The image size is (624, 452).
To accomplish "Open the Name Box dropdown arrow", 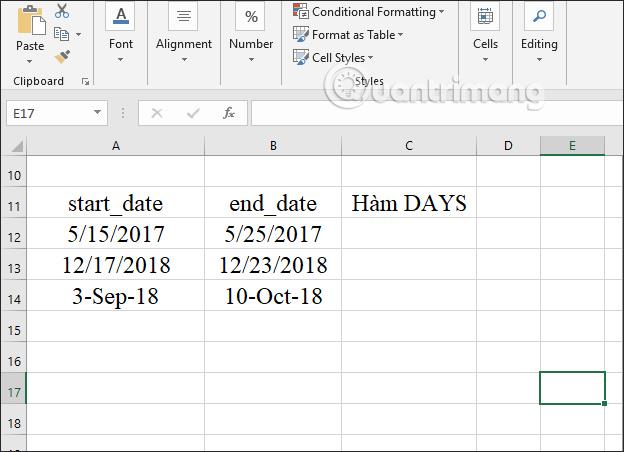I will 97,113.
